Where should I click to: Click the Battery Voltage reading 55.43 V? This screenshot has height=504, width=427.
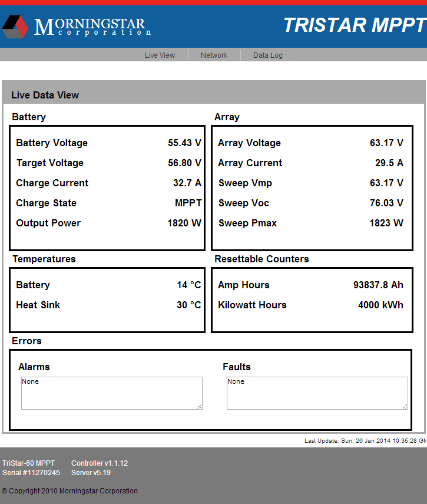[184, 143]
